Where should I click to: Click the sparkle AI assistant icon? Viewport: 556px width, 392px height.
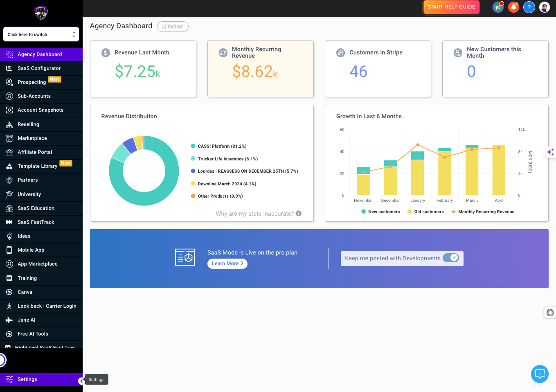(550, 152)
